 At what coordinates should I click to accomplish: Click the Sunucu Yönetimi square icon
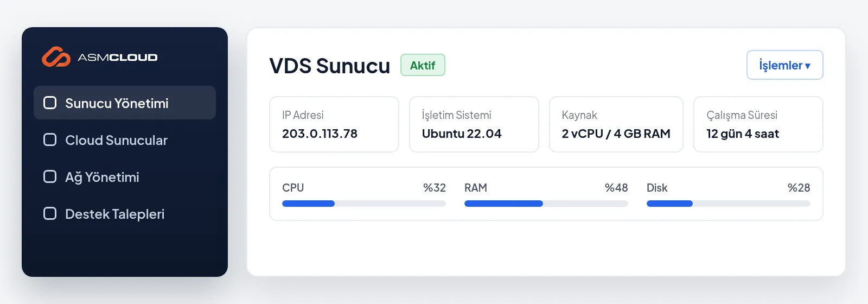pyautogui.click(x=50, y=103)
